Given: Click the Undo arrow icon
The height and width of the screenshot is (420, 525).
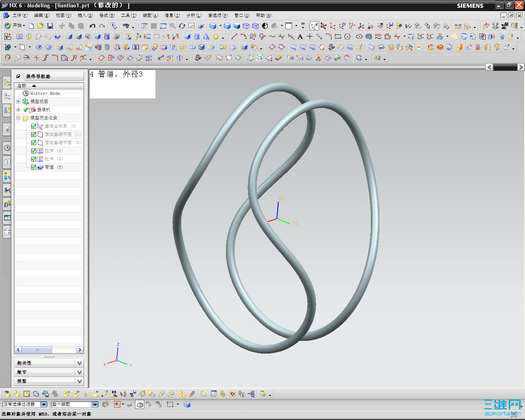Looking at the screenshot, I should pos(93,26).
